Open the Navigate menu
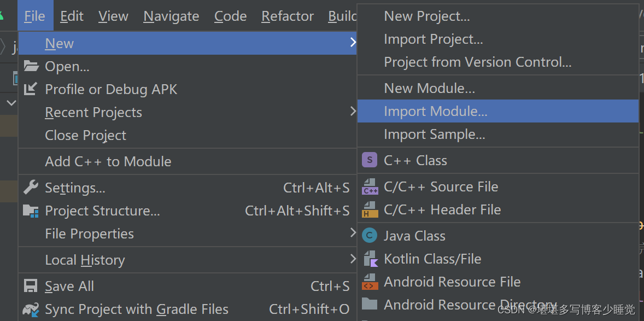This screenshot has width=644, height=321. (x=171, y=16)
